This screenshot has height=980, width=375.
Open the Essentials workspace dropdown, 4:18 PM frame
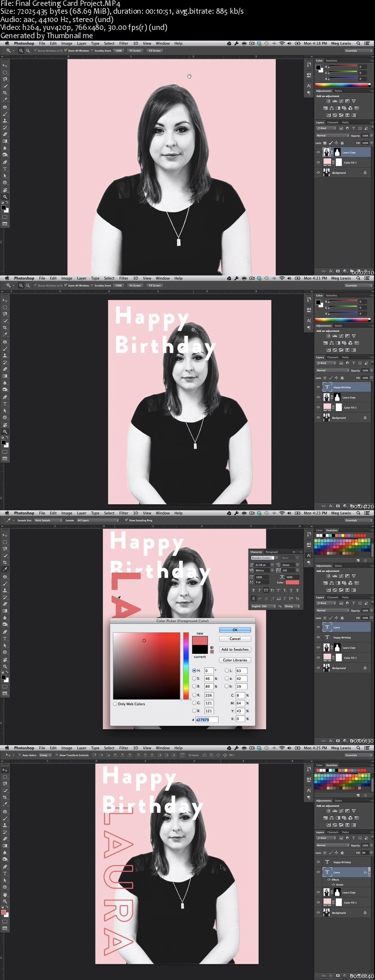(x=357, y=50)
